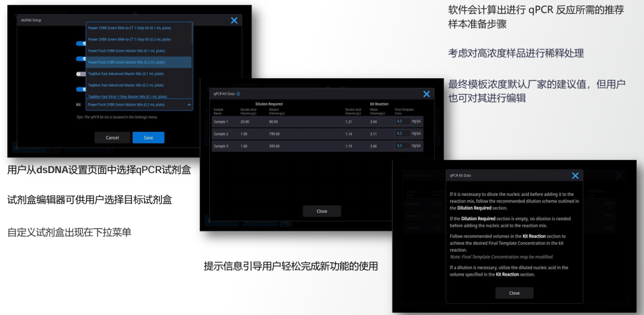Pick TaqMan Fast Virus 1-Step Master Mix (0.1 mL plate)

click(x=138, y=96)
